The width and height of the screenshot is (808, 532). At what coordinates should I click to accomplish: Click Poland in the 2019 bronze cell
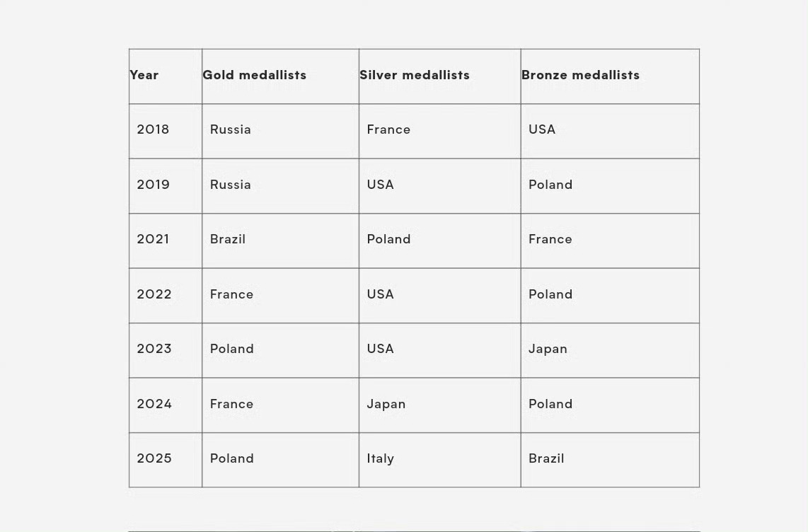(x=550, y=185)
